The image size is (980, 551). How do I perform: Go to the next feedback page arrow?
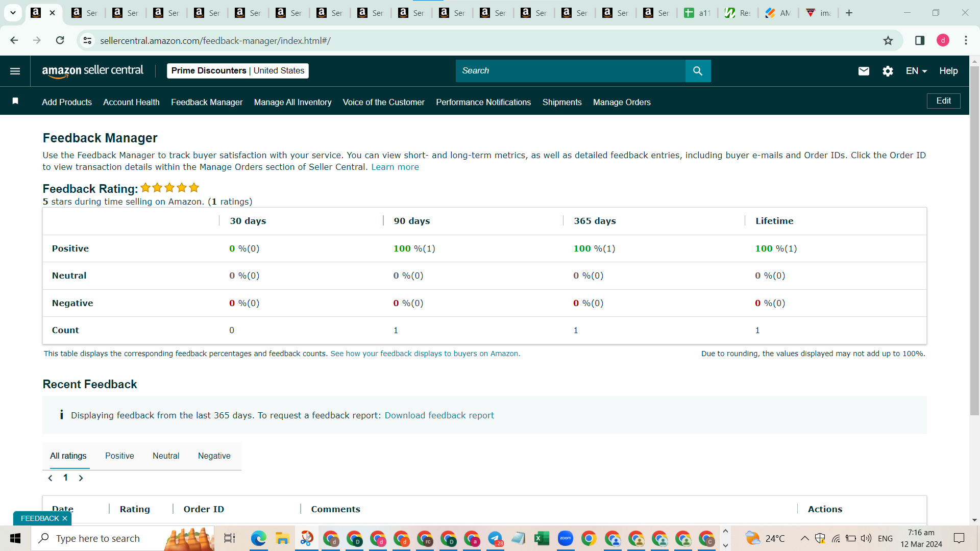[x=81, y=478]
